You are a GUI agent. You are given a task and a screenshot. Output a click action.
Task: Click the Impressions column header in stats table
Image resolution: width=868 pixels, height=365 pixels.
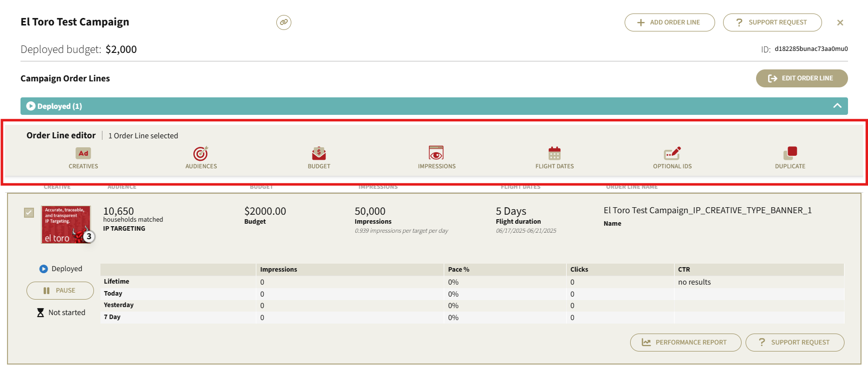click(278, 270)
